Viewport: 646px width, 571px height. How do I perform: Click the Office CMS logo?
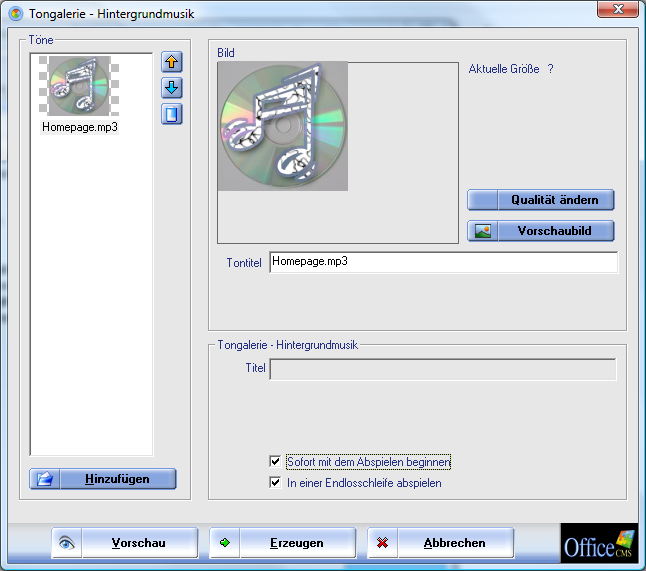599,543
